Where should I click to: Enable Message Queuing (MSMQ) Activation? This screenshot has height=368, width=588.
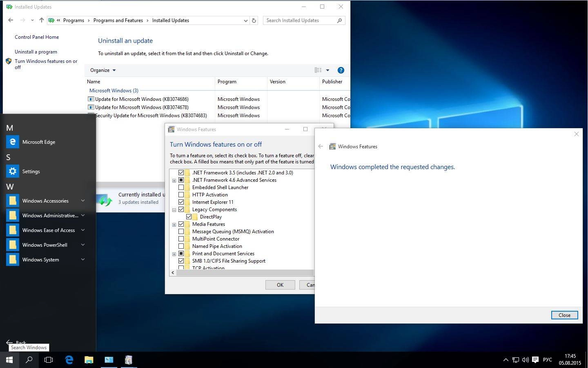pos(181,232)
